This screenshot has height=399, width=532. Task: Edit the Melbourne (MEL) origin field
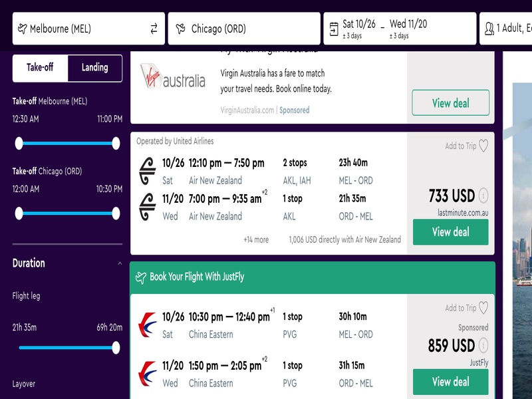coord(88,29)
